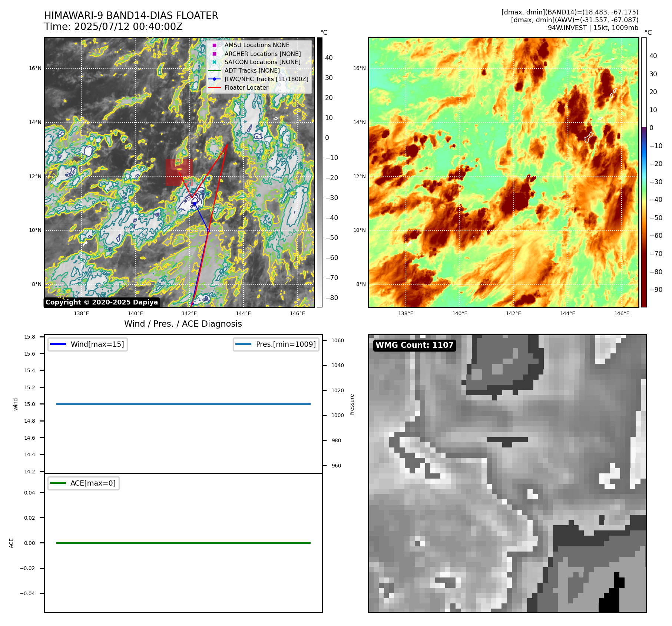Click the red shaded box on grayscale map
Screen dimensions: 672x626
tap(179, 172)
